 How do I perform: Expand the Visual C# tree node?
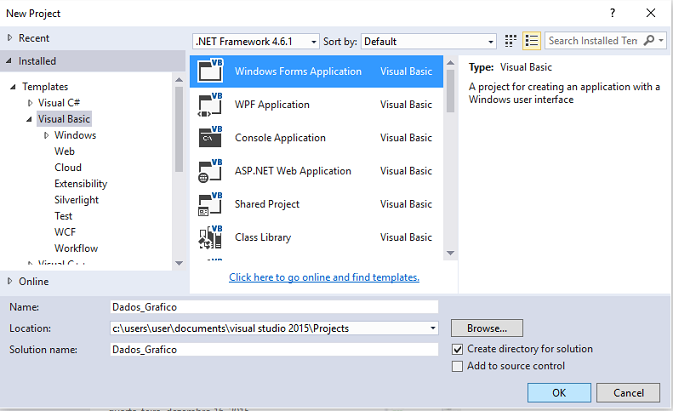pyautogui.click(x=30, y=103)
